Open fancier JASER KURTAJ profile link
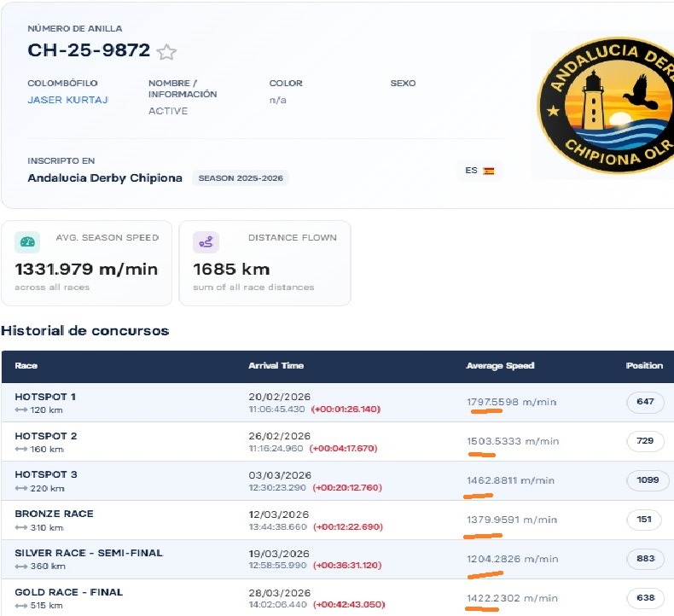674x616 pixels. [x=67, y=100]
